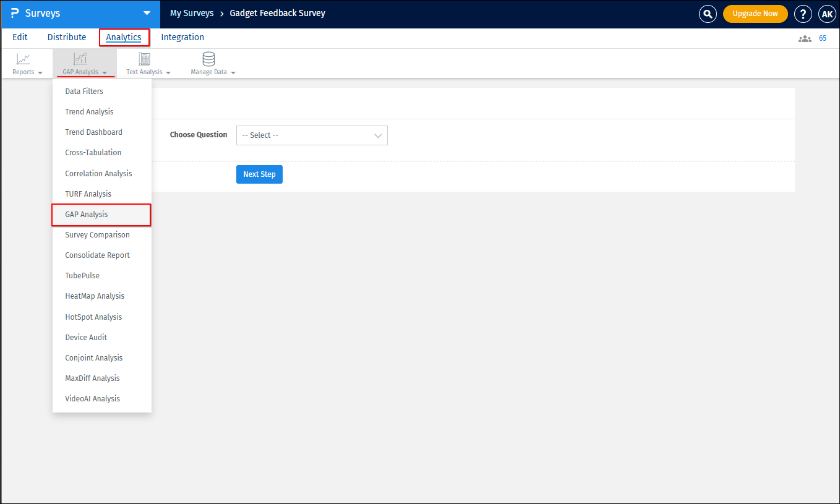
Task: Switch to the Analytics tab
Action: 124,37
